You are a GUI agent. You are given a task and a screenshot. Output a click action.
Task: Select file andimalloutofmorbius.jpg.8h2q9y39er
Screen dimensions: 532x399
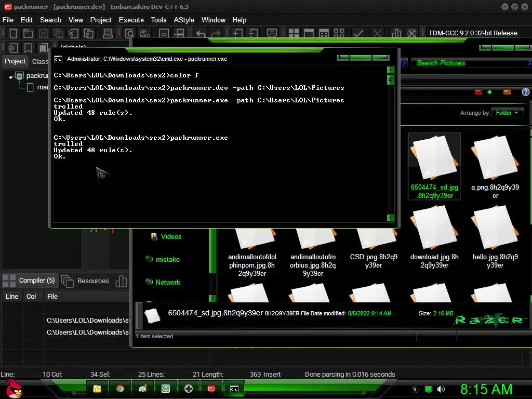click(313, 253)
